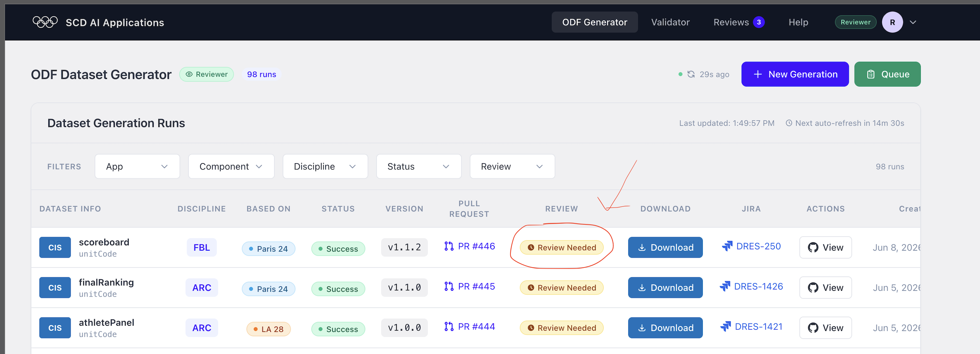Open the R user avatar

892,22
